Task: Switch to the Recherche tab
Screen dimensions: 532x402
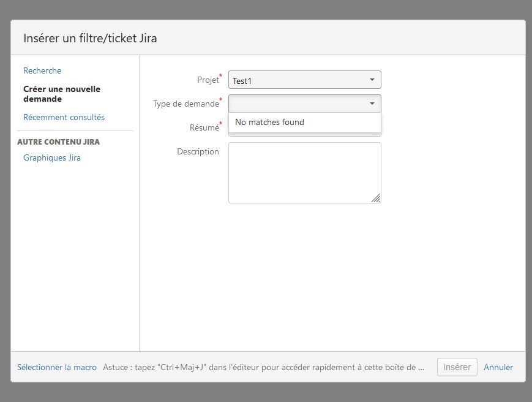Action: (42, 70)
